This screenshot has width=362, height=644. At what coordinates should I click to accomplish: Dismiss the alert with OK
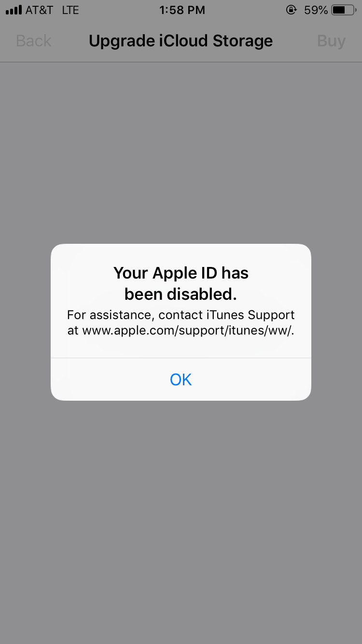click(x=181, y=379)
